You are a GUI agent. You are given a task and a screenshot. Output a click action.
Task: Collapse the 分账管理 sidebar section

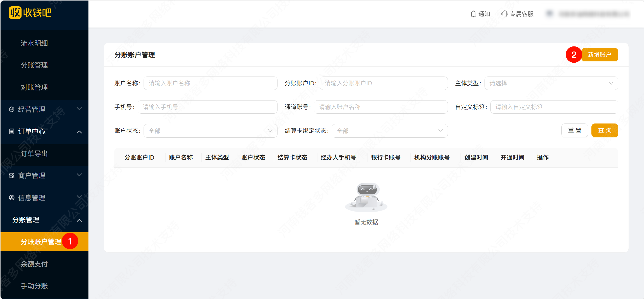79,220
